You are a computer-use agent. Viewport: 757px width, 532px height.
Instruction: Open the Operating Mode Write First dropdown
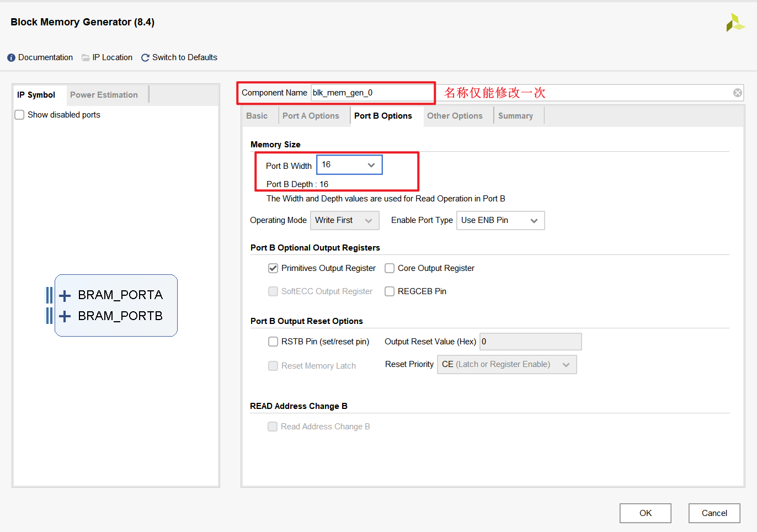point(344,220)
